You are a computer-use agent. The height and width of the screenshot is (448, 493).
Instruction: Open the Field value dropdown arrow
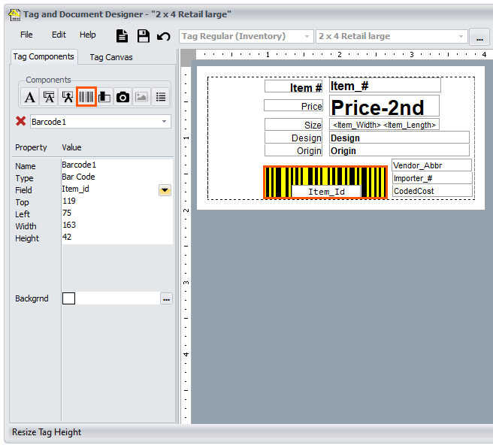[165, 190]
